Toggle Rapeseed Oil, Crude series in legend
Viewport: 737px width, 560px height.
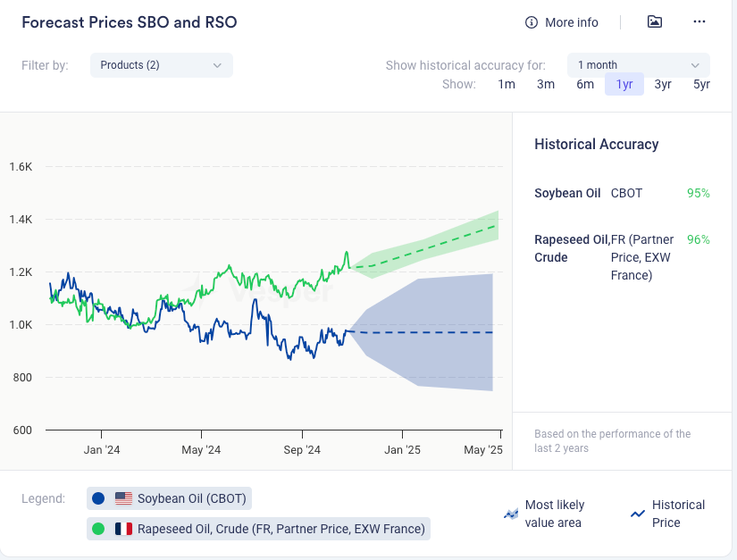[281, 529]
